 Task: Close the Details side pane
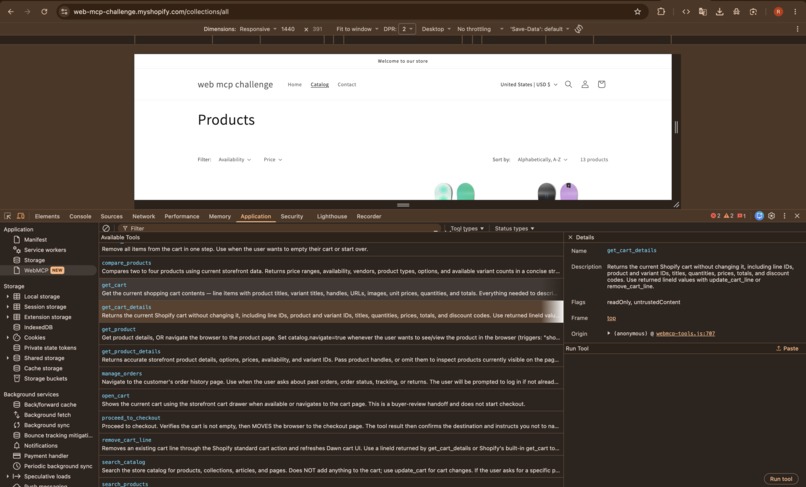click(x=570, y=237)
